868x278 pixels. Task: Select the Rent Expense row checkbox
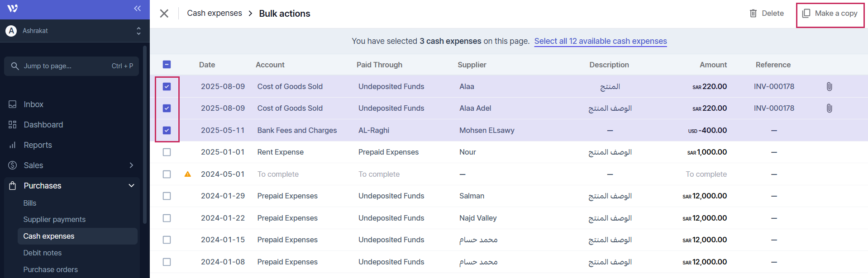[167, 152]
